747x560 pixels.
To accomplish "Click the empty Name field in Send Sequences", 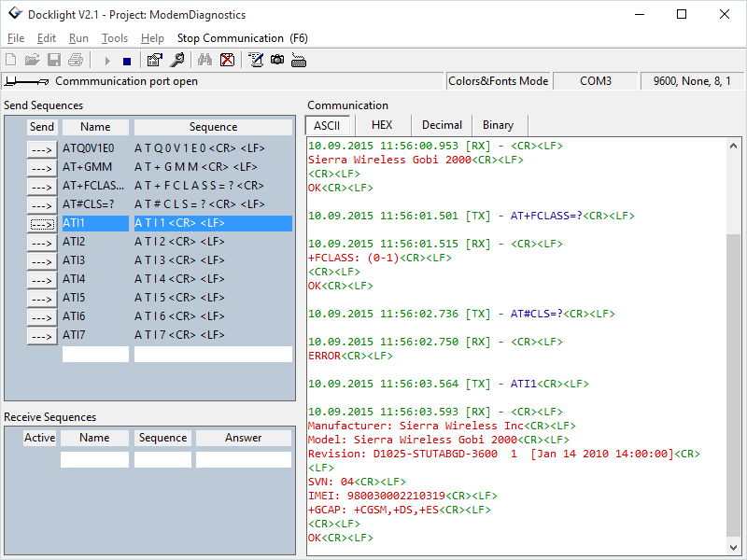I will [95, 355].
